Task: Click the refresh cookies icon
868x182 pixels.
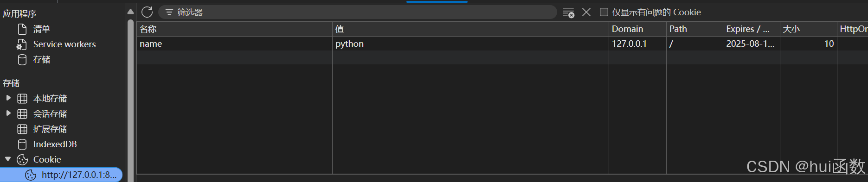Action: [147, 12]
